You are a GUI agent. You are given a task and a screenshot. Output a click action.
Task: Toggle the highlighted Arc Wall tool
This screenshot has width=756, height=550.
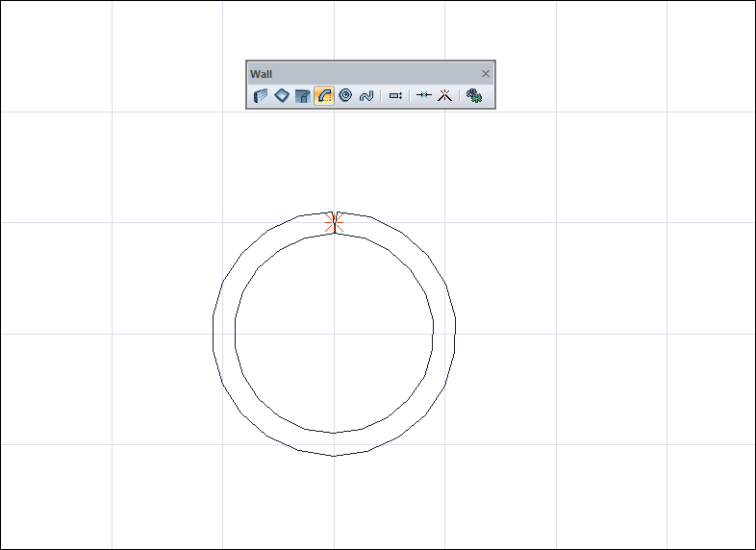(x=324, y=96)
